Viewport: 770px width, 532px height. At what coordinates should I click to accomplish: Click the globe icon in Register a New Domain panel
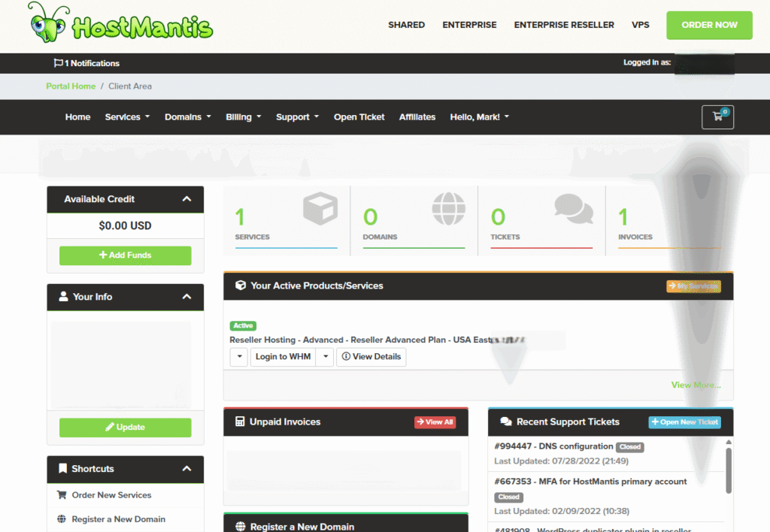click(240, 527)
